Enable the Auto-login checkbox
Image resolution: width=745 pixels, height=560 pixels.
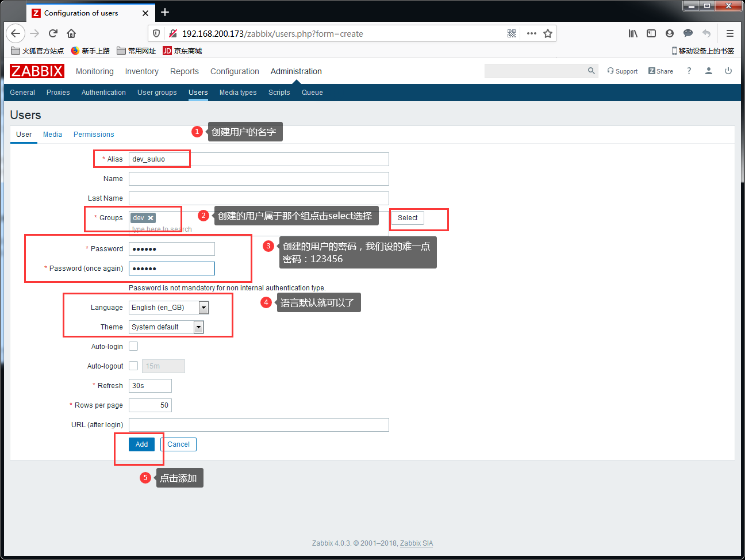[x=133, y=346]
